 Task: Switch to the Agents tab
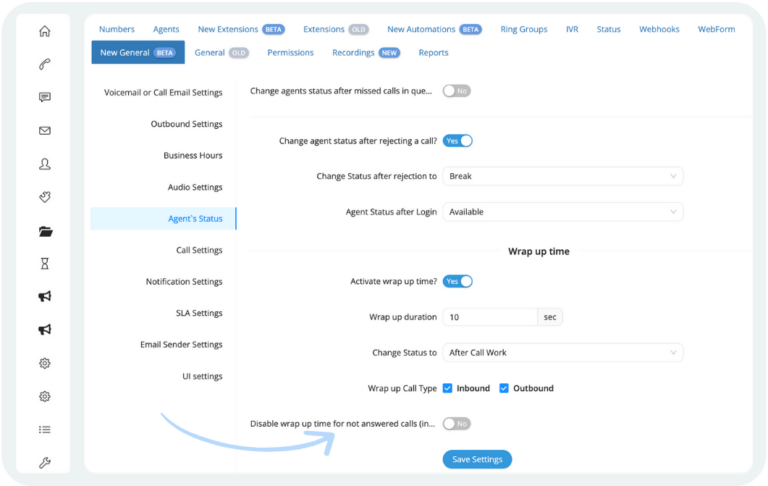click(x=166, y=29)
